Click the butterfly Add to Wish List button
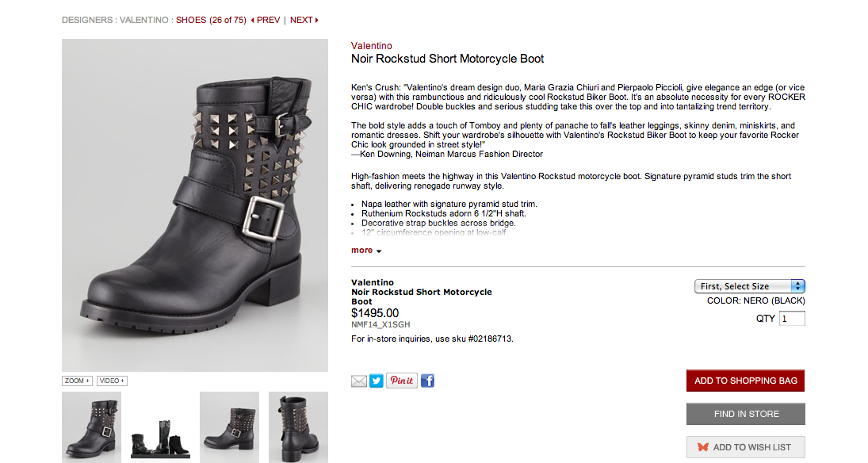 coord(746,447)
